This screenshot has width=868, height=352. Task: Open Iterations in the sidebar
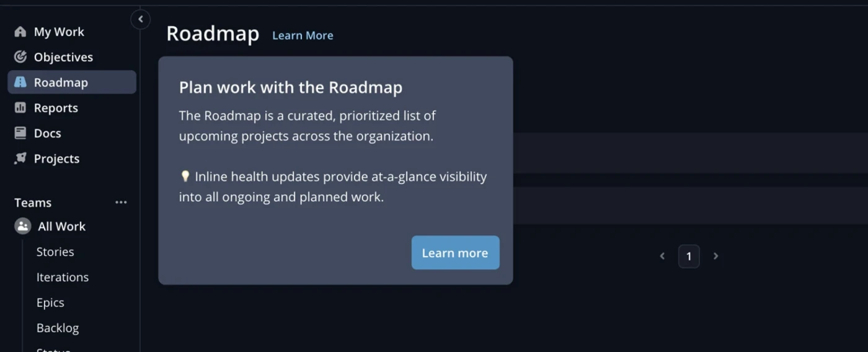(x=63, y=277)
